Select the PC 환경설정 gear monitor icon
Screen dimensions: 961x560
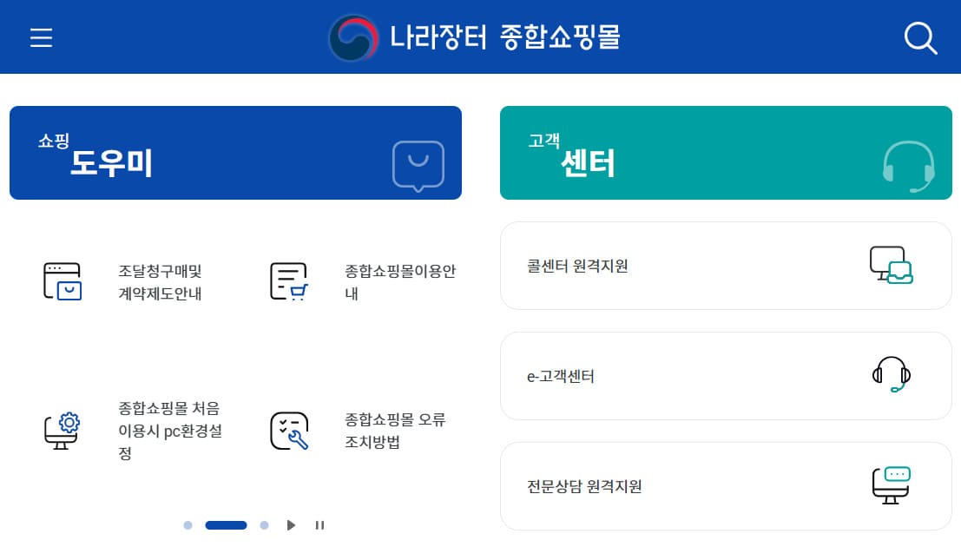62,428
